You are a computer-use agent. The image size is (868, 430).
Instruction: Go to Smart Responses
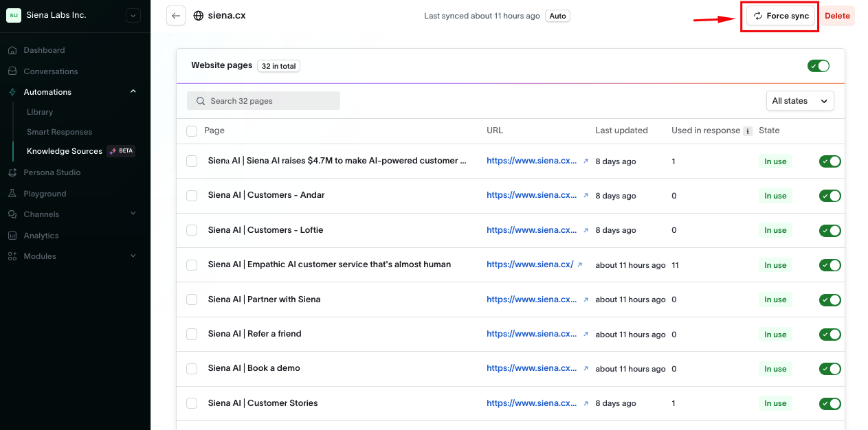click(59, 132)
